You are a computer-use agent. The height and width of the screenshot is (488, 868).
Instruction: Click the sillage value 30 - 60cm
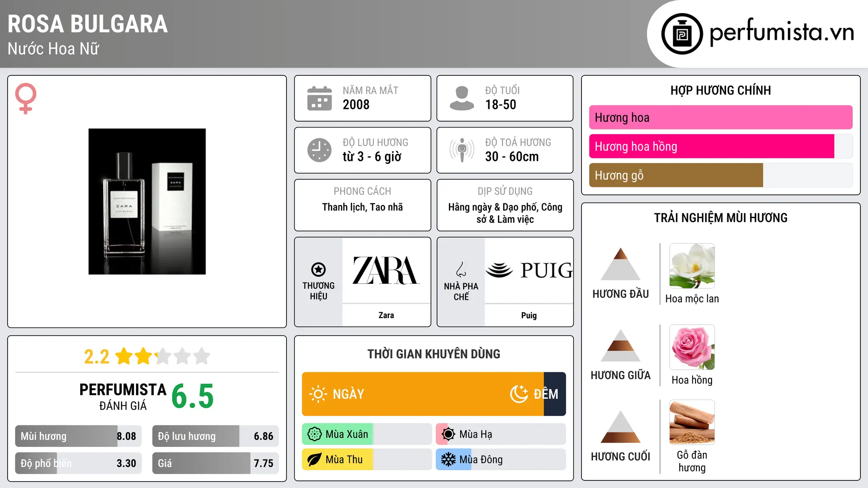(x=512, y=157)
